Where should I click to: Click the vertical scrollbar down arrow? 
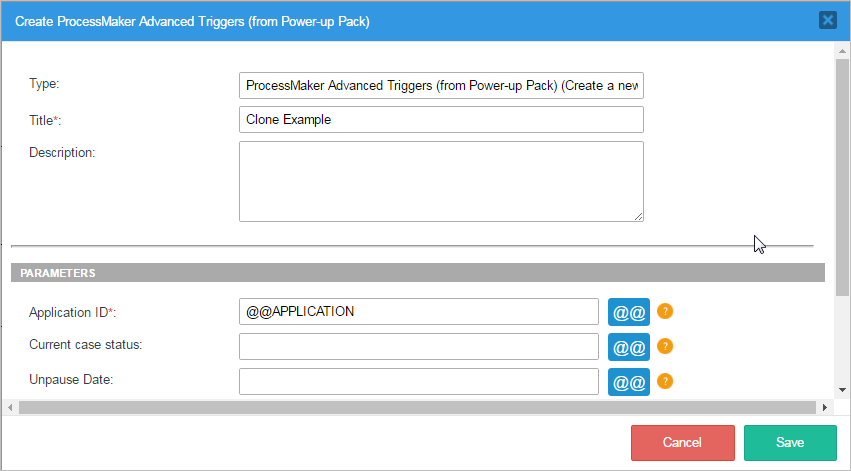click(x=842, y=390)
